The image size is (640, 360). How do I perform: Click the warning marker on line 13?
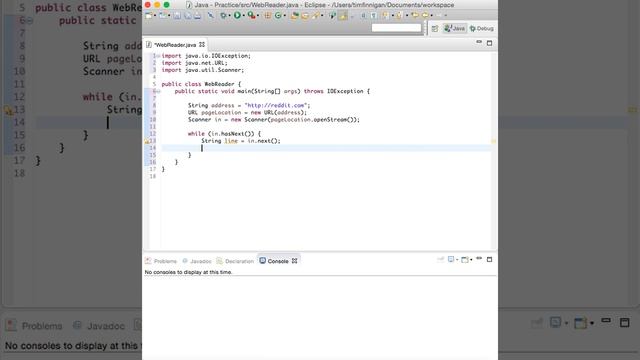[x=147, y=141]
